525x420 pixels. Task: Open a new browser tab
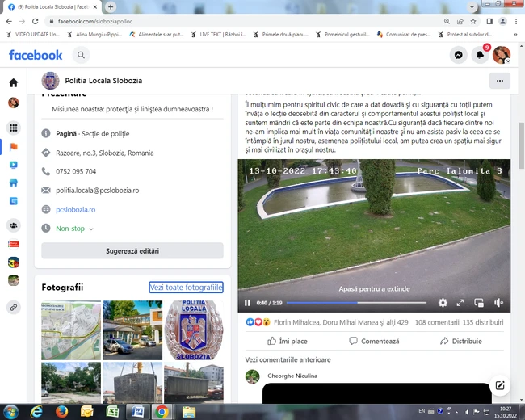[x=111, y=6]
